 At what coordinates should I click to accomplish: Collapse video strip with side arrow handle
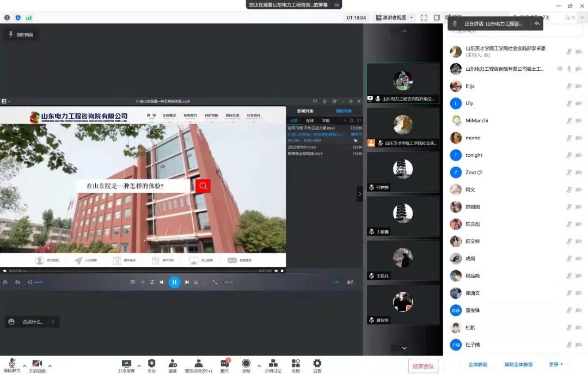[x=360, y=194]
